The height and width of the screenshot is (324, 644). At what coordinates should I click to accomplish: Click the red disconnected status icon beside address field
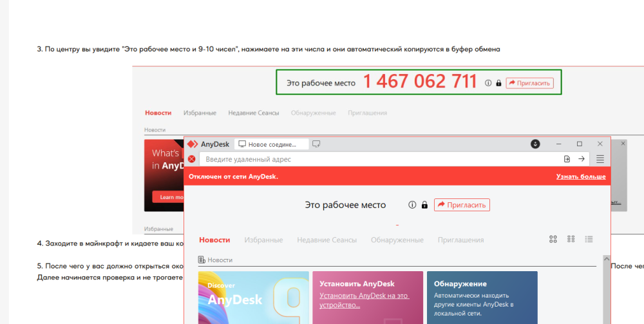tap(191, 159)
